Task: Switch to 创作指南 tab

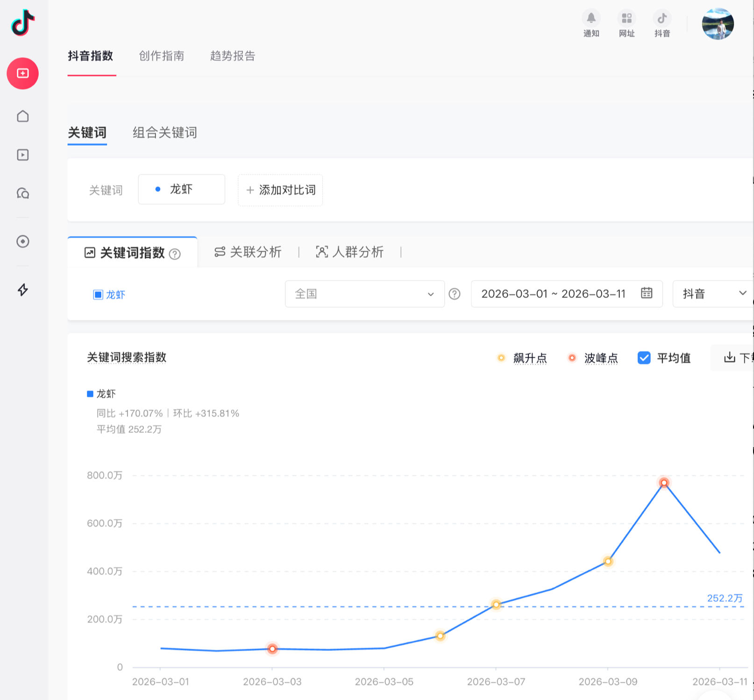Action: pos(161,56)
